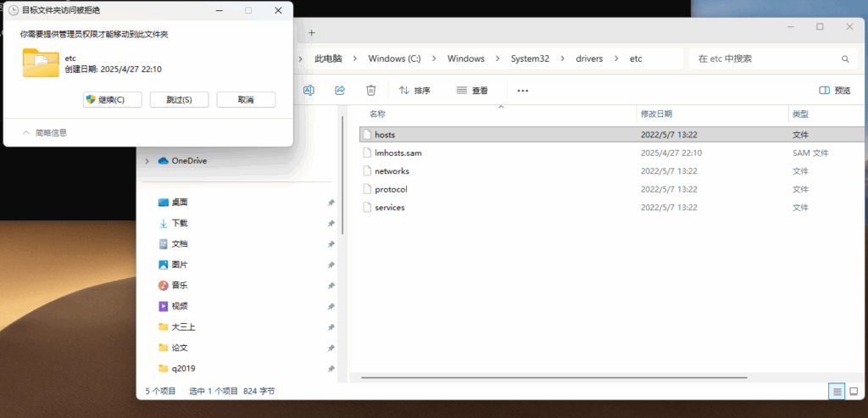
Task: Click the Delete trash can icon
Action: (x=370, y=90)
